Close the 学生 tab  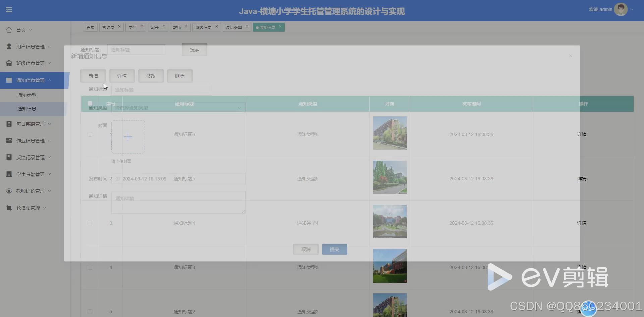(x=142, y=26)
